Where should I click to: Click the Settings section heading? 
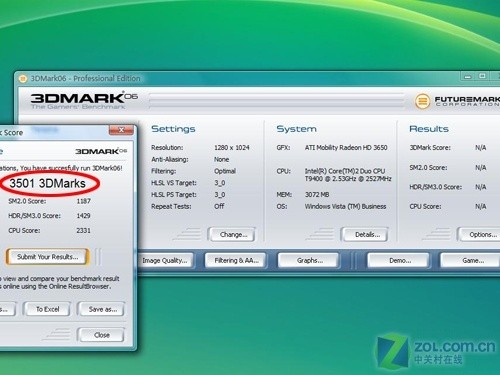(x=173, y=129)
